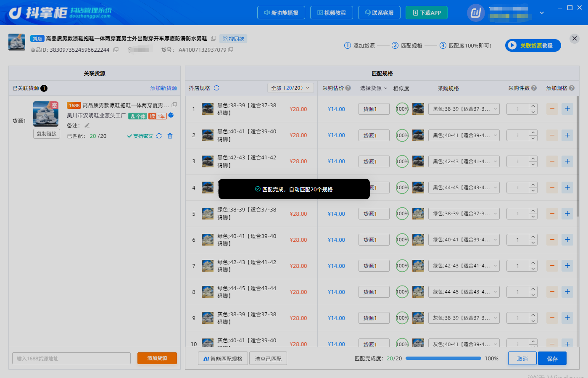Close the source linking panel
This screenshot has height=378, width=588.
(575, 38)
